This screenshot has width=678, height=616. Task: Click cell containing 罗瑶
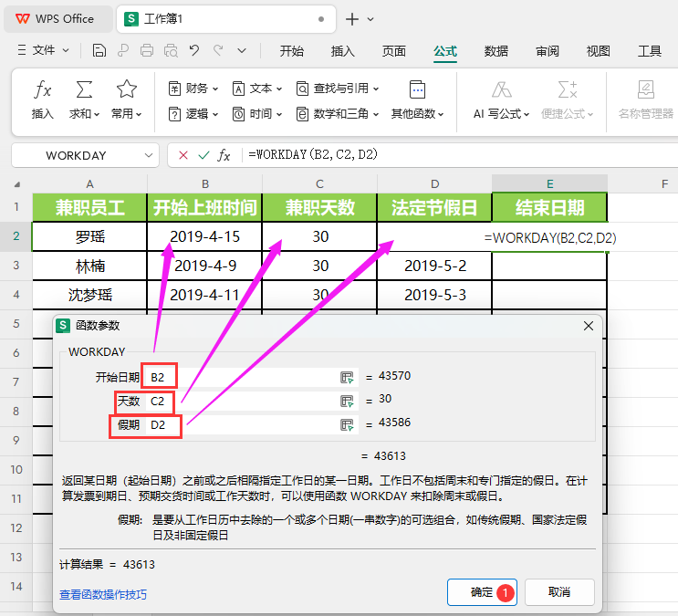coord(90,236)
